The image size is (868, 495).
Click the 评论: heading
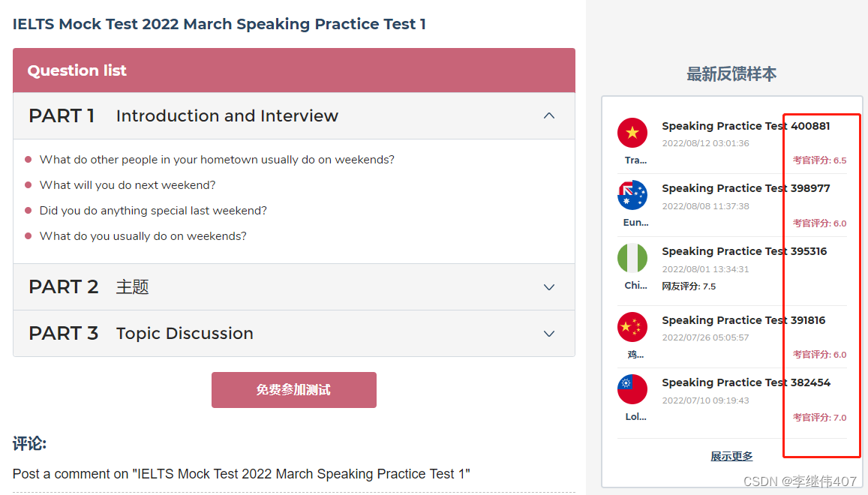click(29, 443)
